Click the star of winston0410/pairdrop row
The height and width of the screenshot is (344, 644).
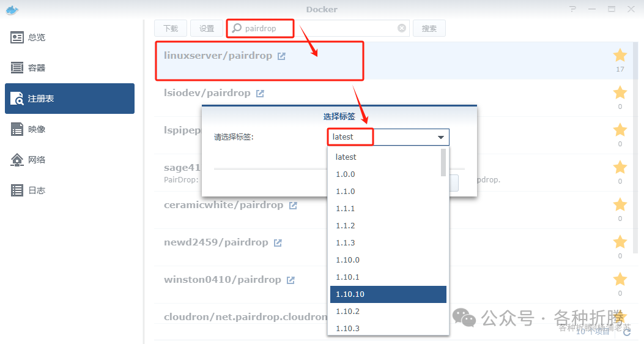click(620, 279)
